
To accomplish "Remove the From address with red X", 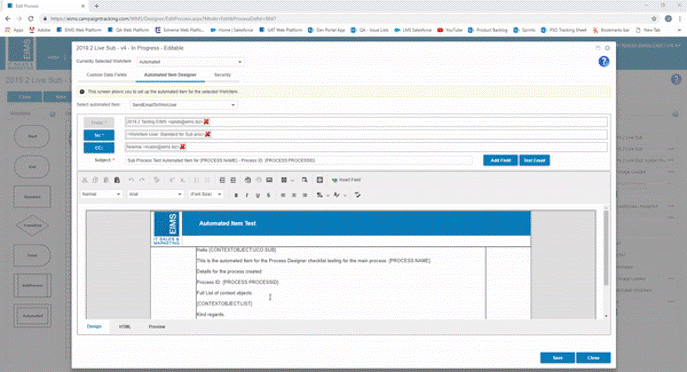I will tap(206, 122).
